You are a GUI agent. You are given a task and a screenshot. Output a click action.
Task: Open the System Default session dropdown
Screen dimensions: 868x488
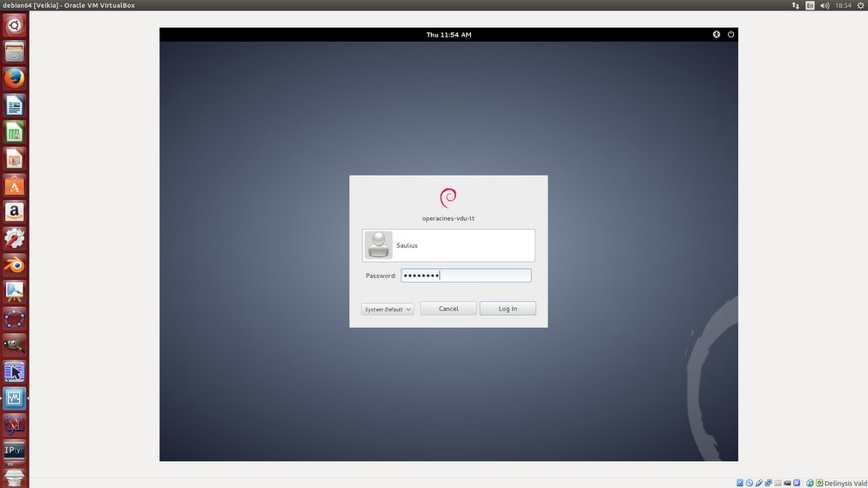(x=387, y=309)
